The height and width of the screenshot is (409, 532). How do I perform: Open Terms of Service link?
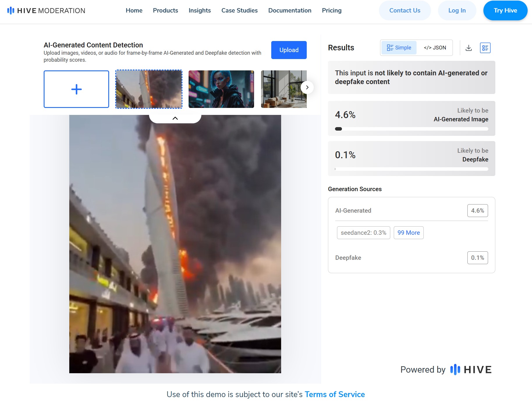pos(335,394)
